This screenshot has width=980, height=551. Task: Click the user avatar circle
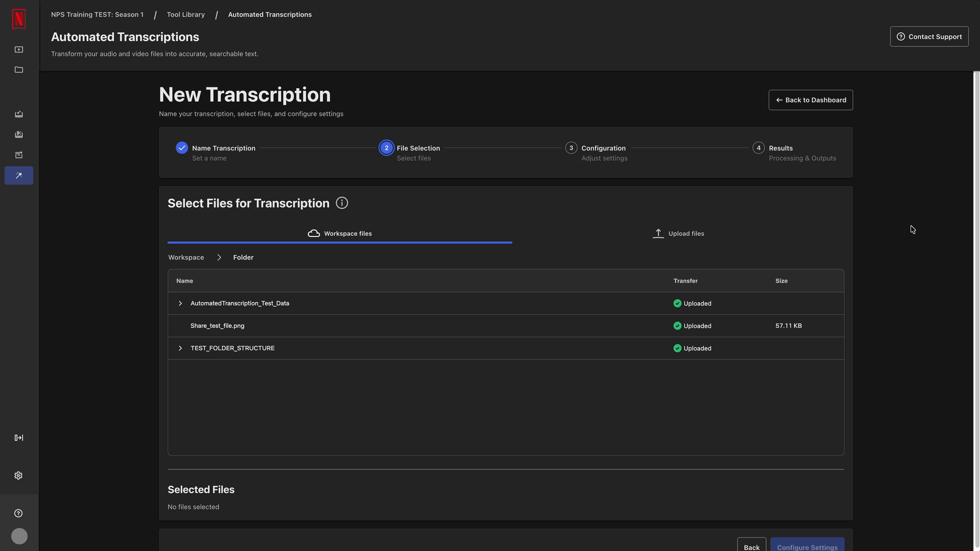19,536
